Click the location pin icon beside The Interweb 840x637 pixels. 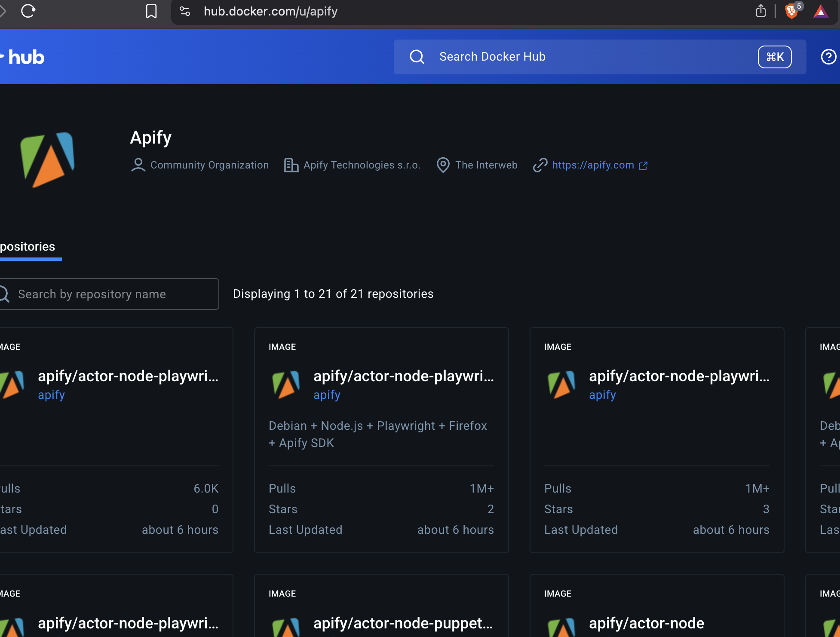click(x=443, y=165)
